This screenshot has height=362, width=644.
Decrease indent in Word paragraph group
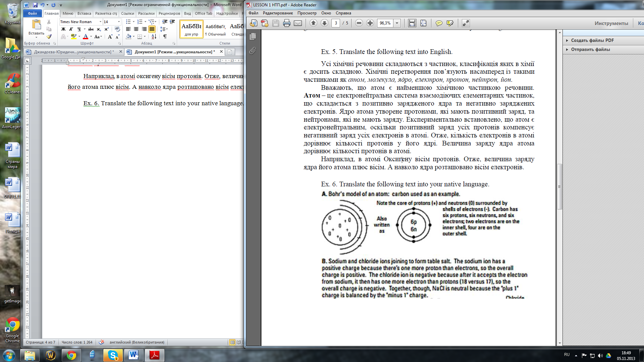click(x=165, y=22)
